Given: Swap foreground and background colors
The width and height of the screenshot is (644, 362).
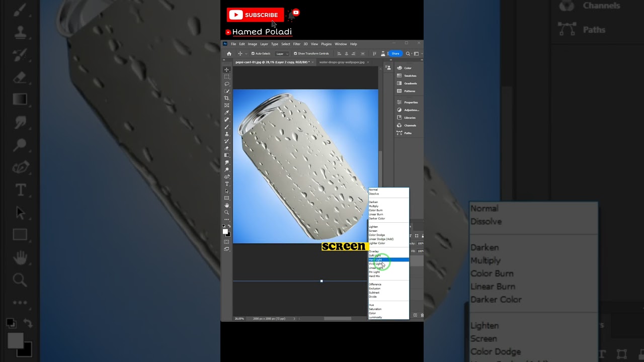Looking at the screenshot, I should [229, 226].
